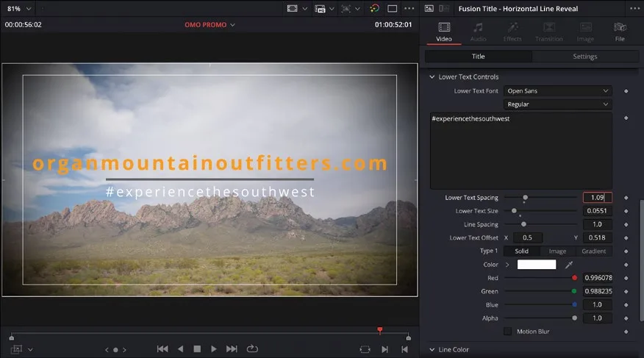
Task: Pick a color with the eyedropper
Action: (x=569, y=265)
